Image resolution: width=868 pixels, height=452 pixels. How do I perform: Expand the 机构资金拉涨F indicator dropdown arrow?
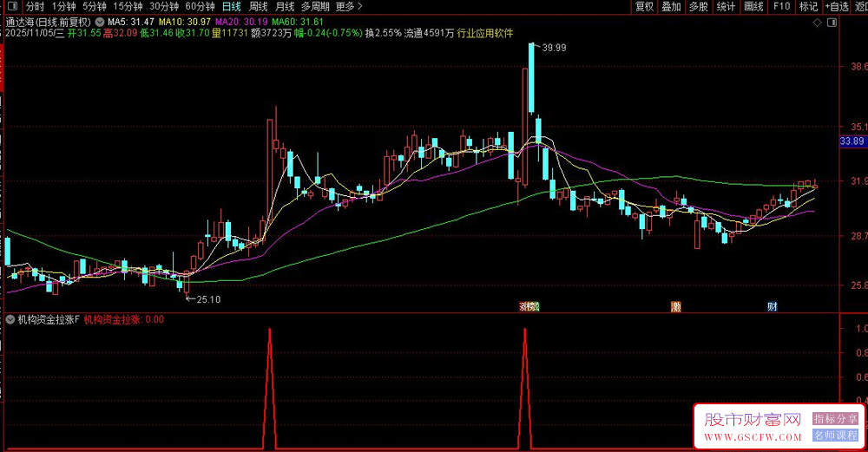coord(10,320)
